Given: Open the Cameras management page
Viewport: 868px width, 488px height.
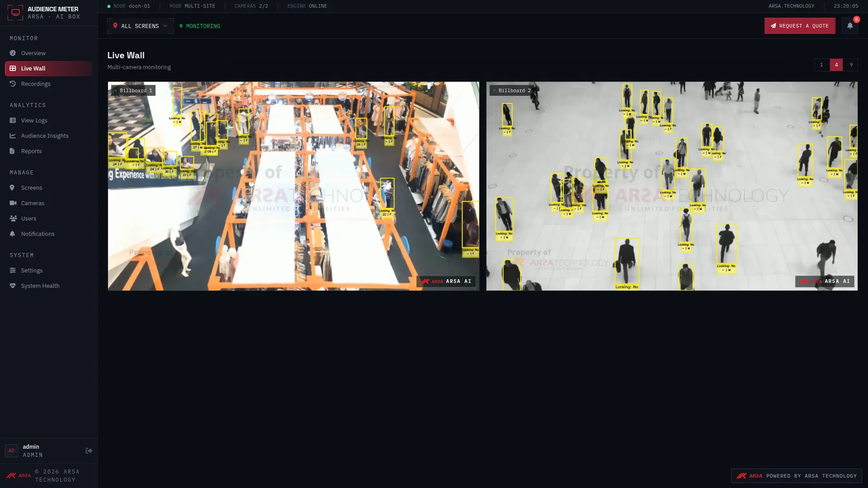Looking at the screenshot, I should click(49, 203).
